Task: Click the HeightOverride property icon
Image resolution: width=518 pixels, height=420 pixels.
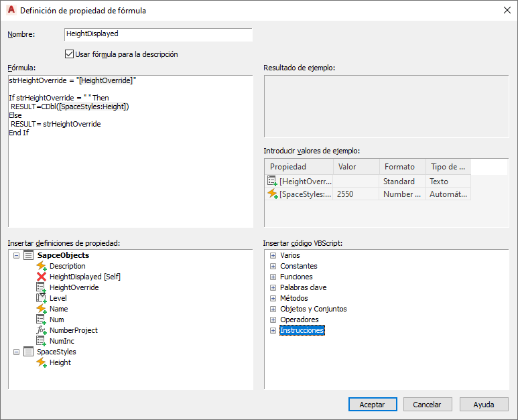Action: [x=41, y=287]
